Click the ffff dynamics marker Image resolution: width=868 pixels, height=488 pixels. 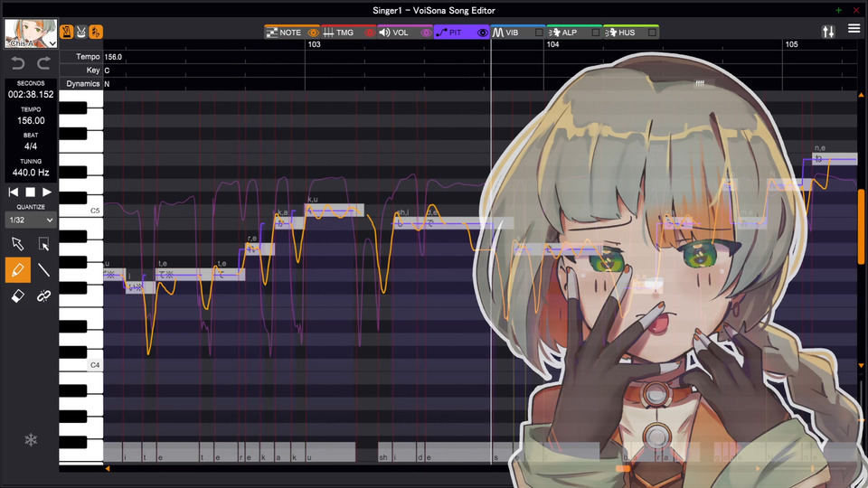pyautogui.click(x=700, y=83)
